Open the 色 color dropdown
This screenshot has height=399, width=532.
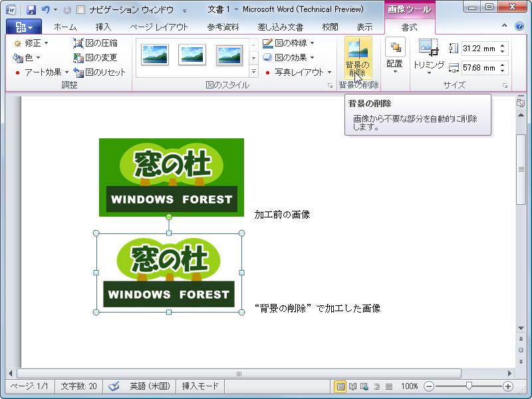(x=27, y=58)
